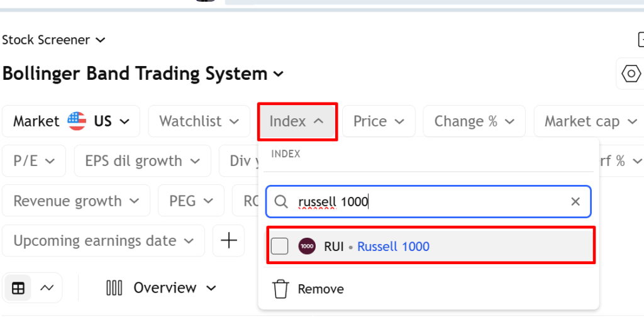Open the Market cap filter dropdown

(x=590, y=121)
